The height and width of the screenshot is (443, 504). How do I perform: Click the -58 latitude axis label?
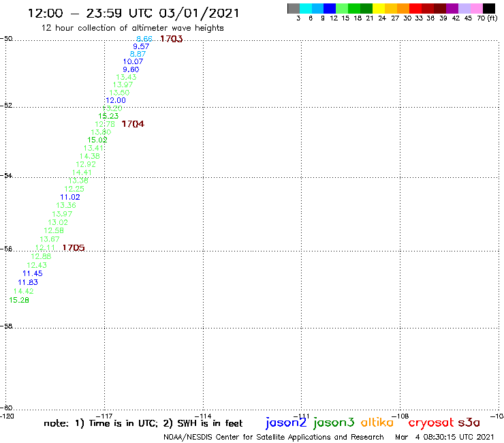point(6,326)
